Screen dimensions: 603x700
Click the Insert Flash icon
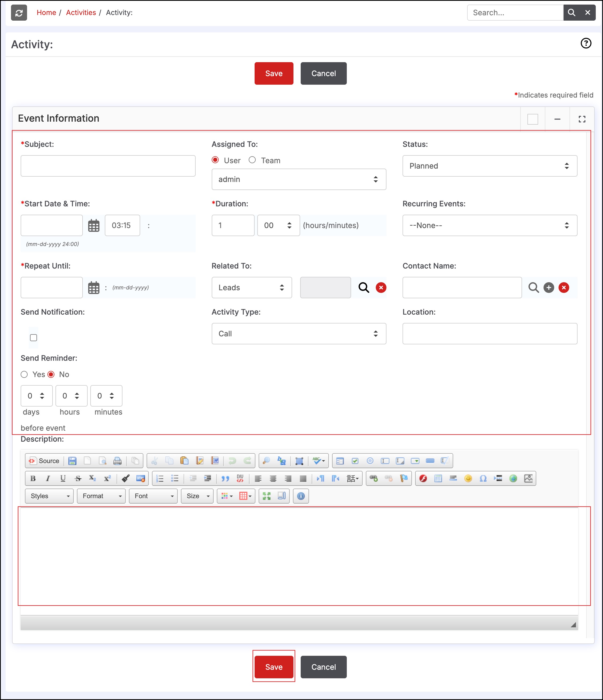point(423,478)
